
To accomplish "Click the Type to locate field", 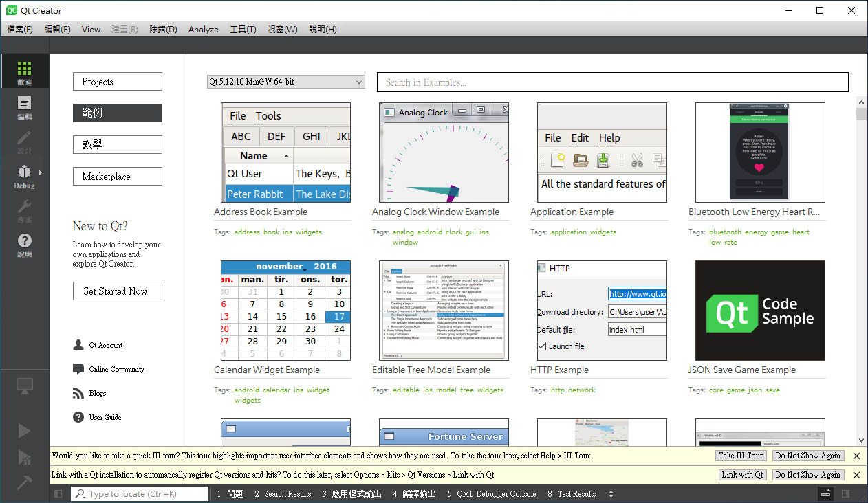I will click(x=140, y=494).
